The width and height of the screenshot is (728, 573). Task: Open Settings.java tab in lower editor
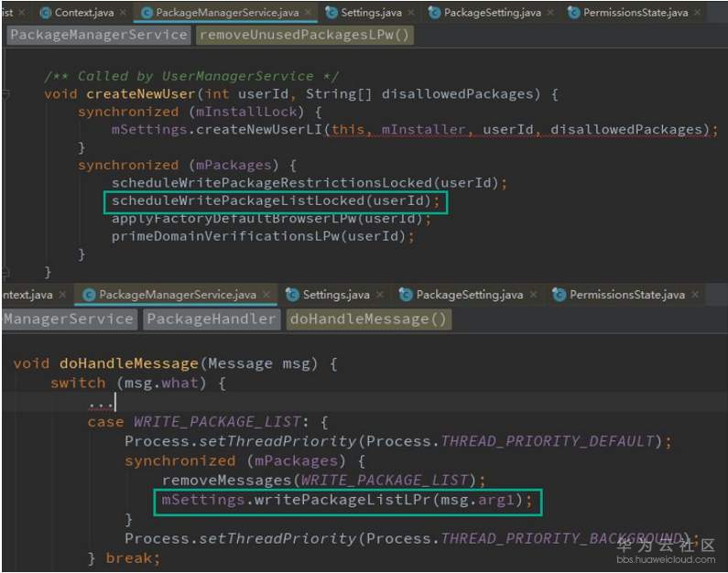click(328, 295)
